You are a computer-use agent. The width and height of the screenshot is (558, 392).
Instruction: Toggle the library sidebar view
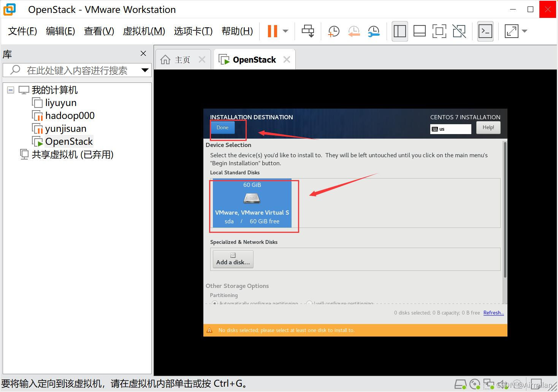coord(399,31)
